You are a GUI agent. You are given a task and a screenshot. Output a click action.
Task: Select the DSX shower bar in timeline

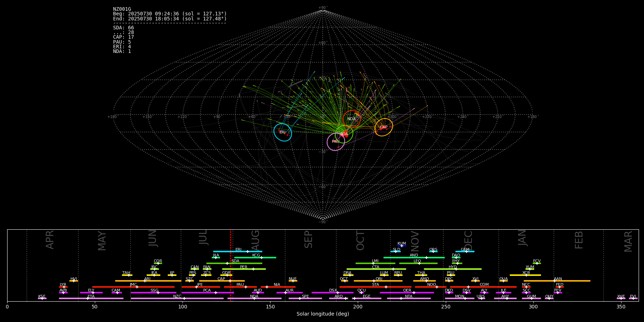point(332,293)
